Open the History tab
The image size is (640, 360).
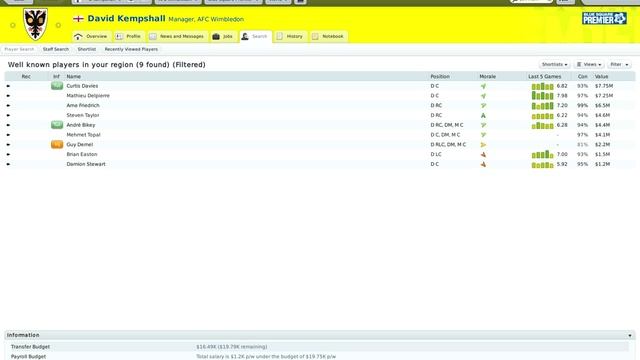pyautogui.click(x=290, y=36)
